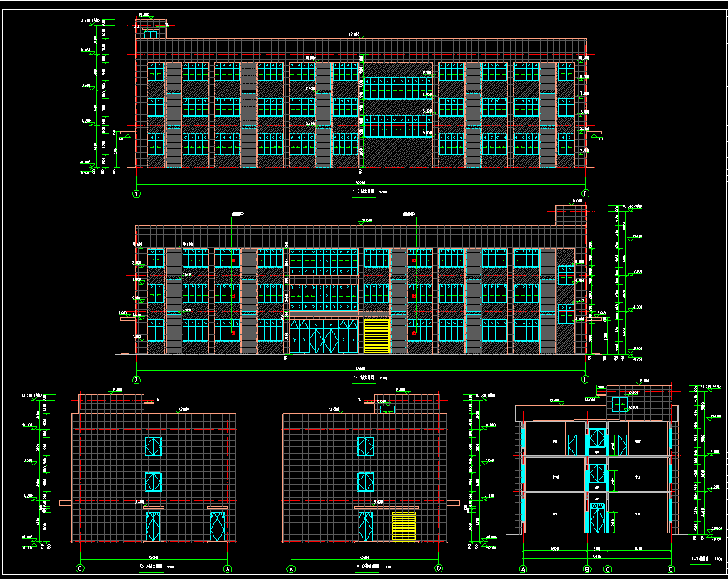Screen dimensions: 728x579
Task: Select the rooftop stair tower on the top elevation
Action: coord(151,29)
